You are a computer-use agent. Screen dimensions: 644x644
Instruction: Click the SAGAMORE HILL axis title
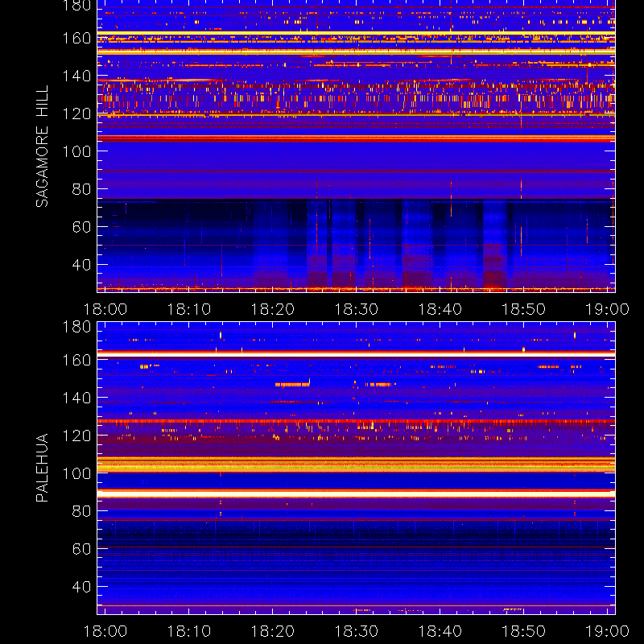43,147
